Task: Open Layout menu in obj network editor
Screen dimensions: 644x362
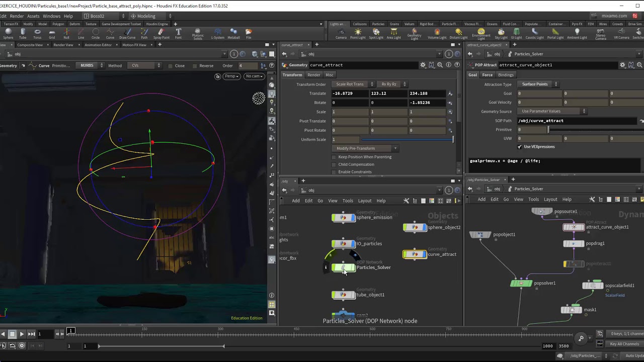Action: [364, 201]
